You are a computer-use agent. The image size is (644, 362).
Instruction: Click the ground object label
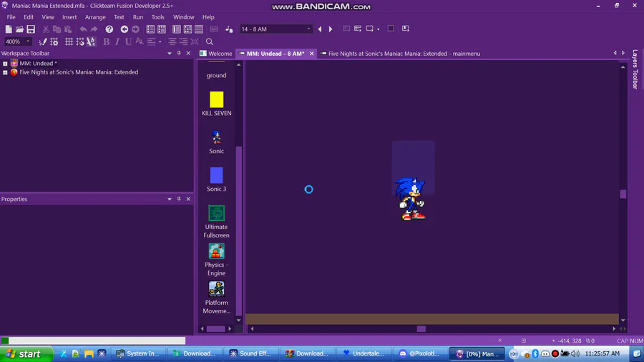click(x=216, y=76)
